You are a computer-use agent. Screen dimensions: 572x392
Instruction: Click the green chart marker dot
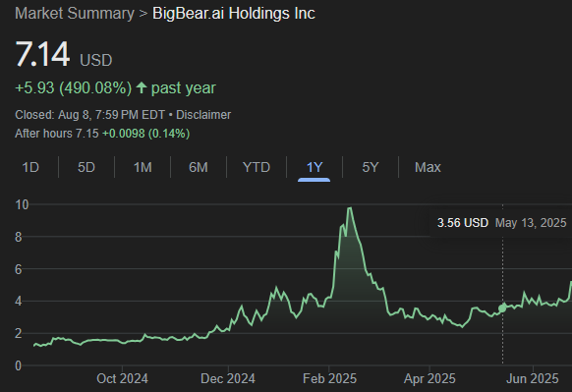(x=502, y=308)
